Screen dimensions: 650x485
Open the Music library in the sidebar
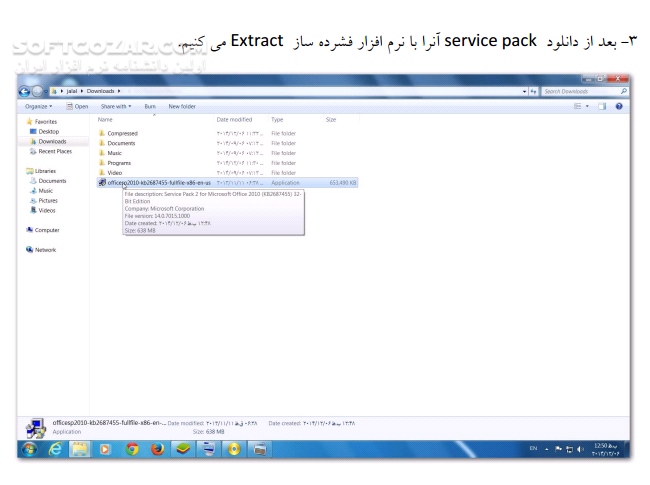(41, 191)
